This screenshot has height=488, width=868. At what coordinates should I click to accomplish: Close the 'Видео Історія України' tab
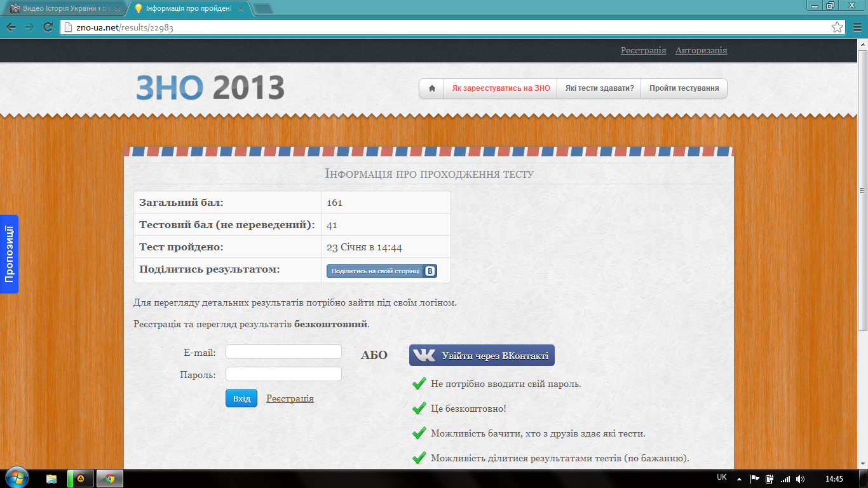coord(119,10)
